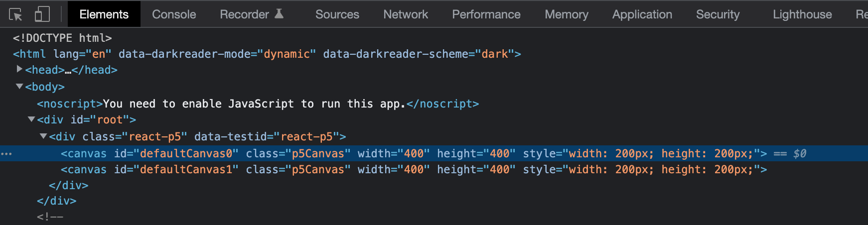Open the Recorder tab

[x=244, y=14]
